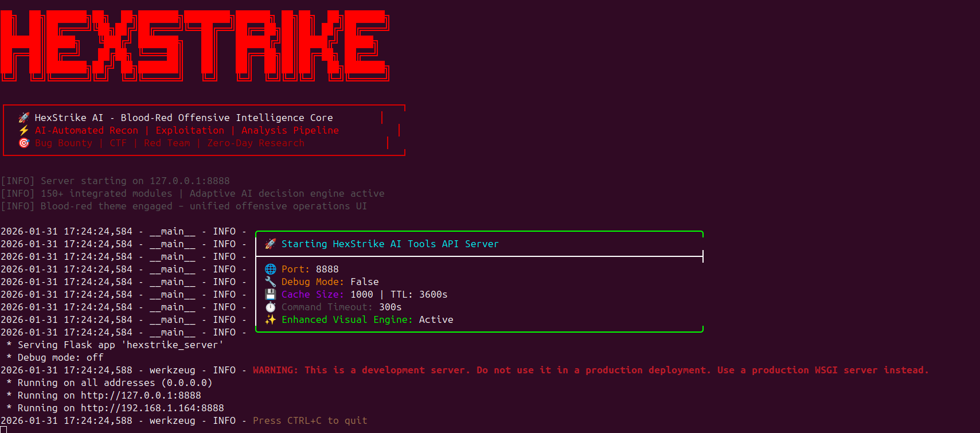The image size is (980, 433).
Task: Click the 'Exploitation' text in the banner
Action: click(x=190, y=130)
